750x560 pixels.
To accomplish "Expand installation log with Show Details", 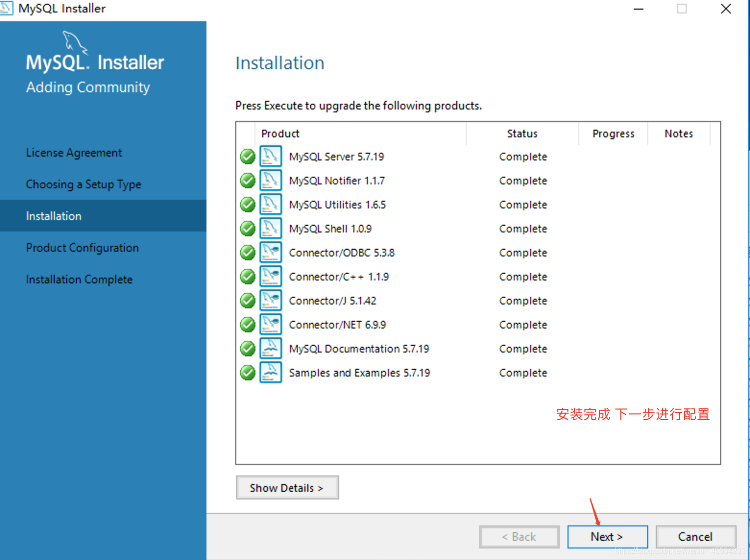I will pyautogui.click(x=287, y=487).
